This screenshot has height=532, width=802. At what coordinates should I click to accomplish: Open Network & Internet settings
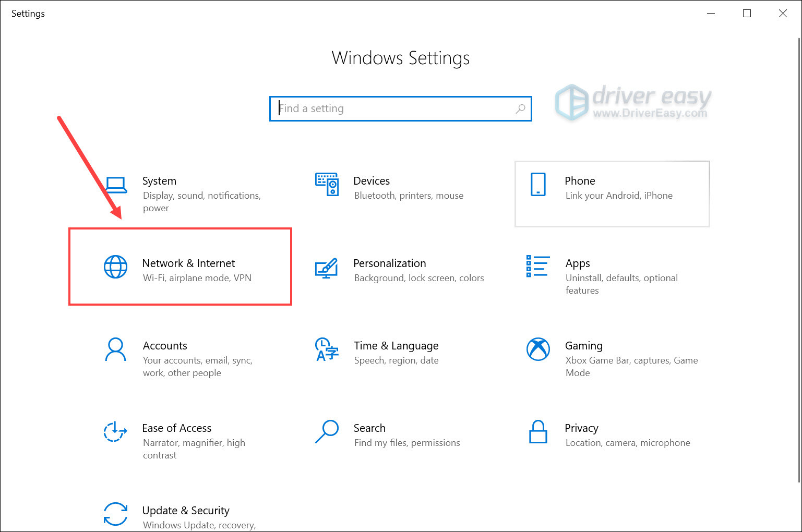[180, 266]
